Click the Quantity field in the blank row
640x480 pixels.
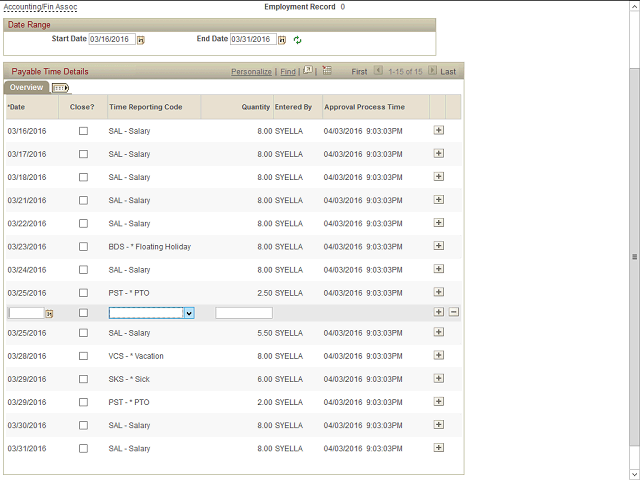coord(243,313)
